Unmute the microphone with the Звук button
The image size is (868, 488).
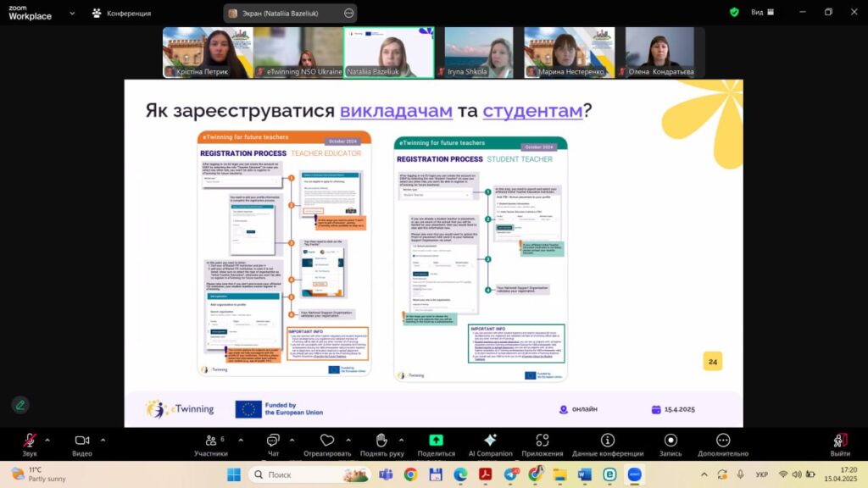click(x=30, y=441)
